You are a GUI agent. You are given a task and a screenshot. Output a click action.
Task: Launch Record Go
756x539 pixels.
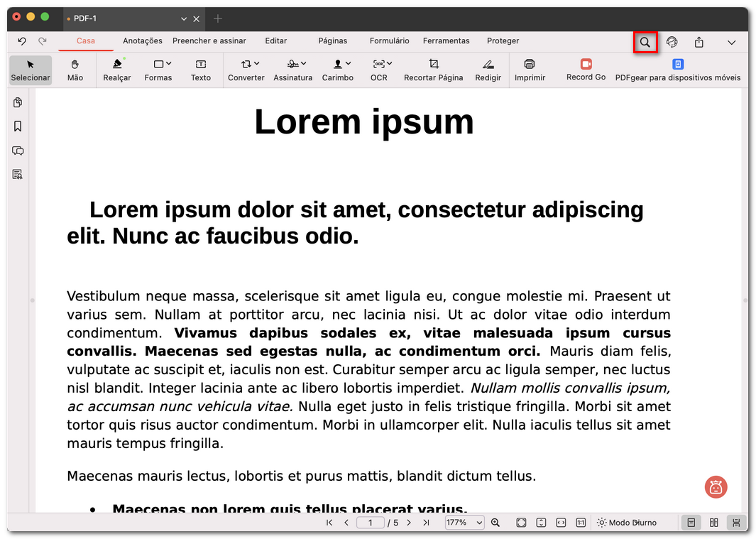tap(585, 70)
